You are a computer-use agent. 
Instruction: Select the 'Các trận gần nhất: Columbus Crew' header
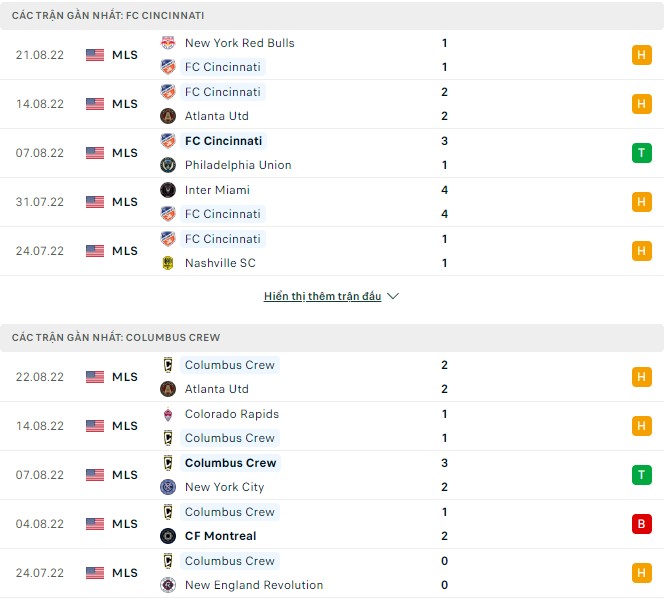tap(117, 338)
